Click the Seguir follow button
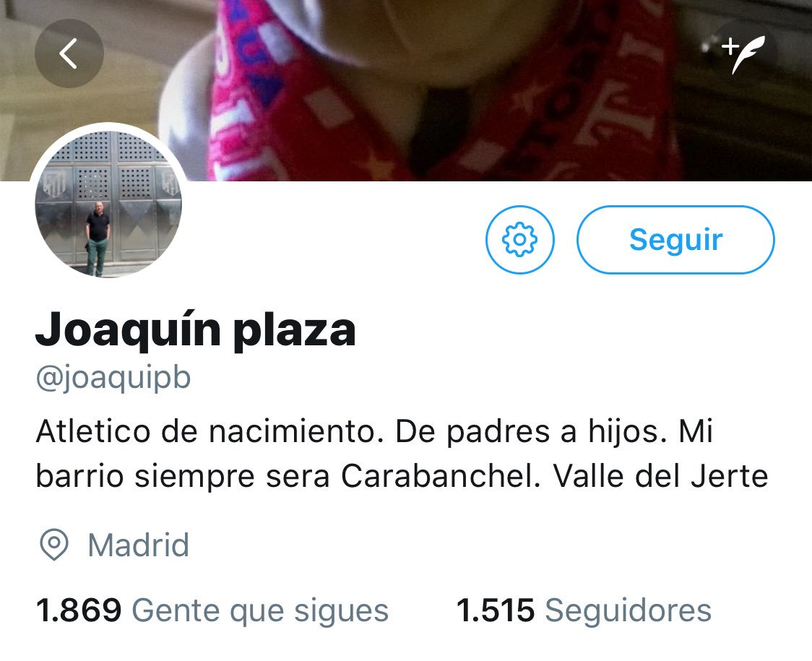Screen dimensions: 812x661 click(675, 239)
